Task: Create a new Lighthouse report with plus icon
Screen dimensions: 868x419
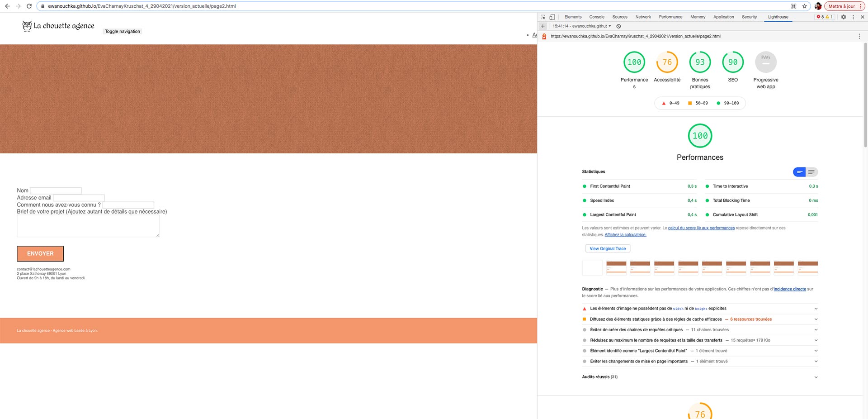Action: [542, 26]
